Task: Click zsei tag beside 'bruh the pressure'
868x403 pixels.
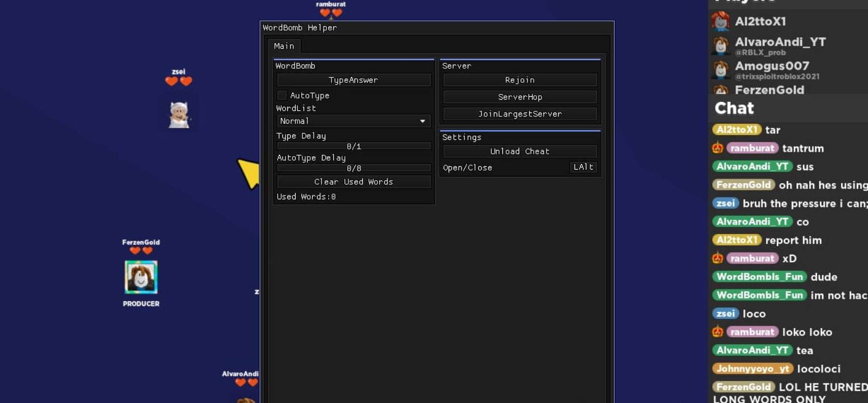Action: click(x=725, y=203)
